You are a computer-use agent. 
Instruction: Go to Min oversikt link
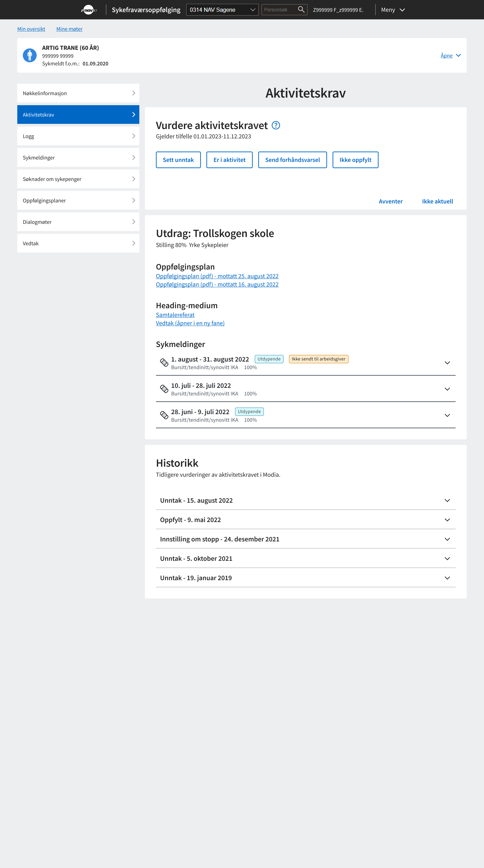(31, 29)
